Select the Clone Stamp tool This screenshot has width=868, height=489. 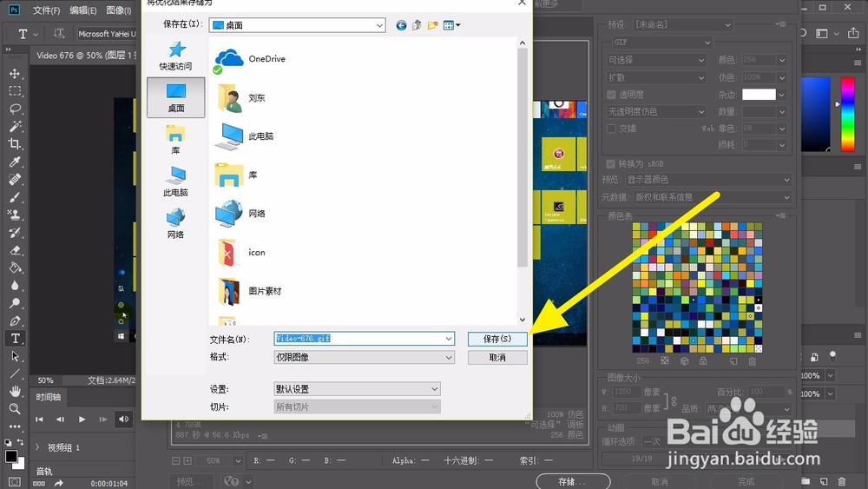tap(15, 215)
